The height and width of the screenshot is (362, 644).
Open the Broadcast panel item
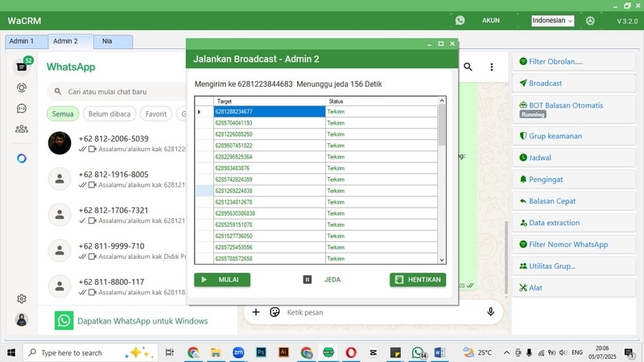pos(573,84)
